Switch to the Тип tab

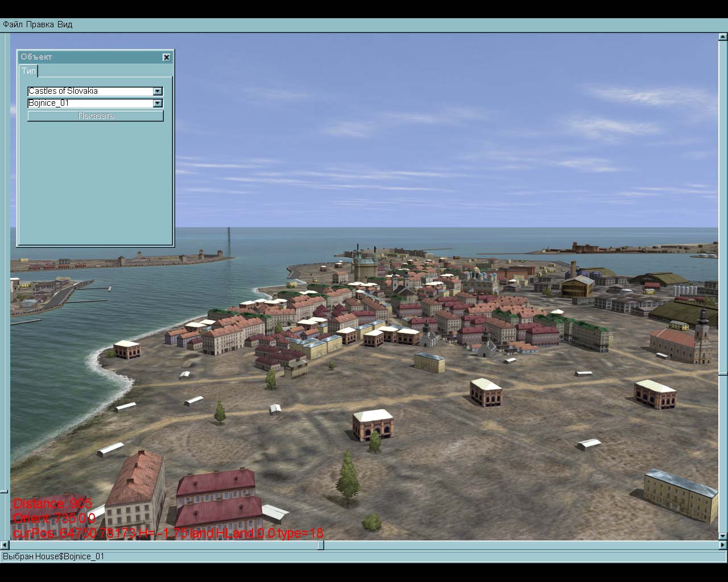28,71
